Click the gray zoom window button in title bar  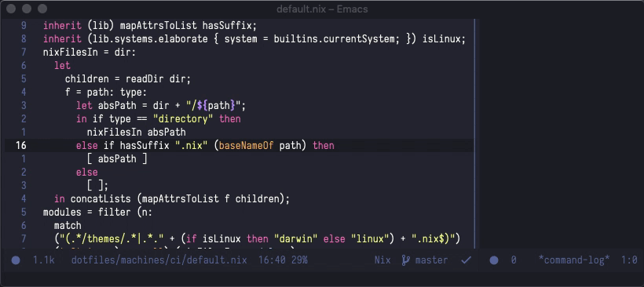pos(42,9)
